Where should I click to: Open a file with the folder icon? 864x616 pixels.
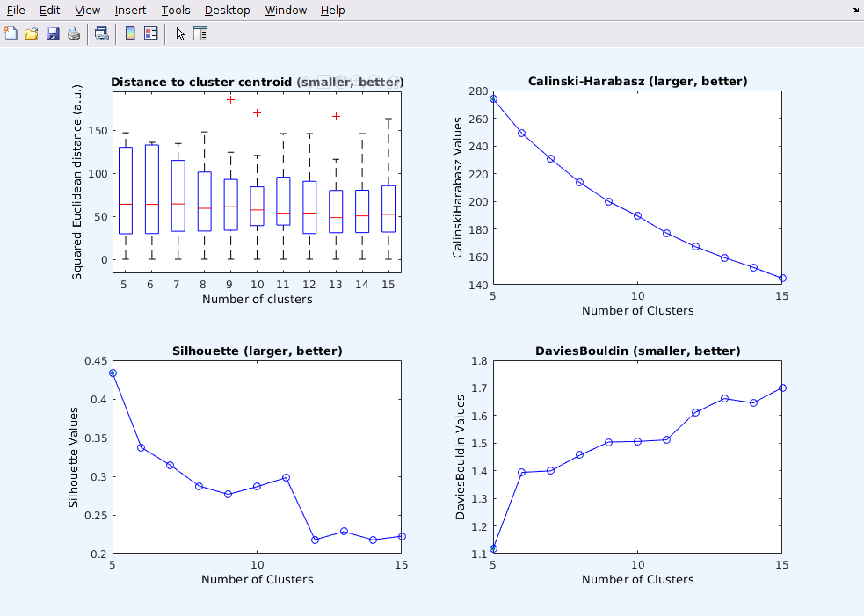[32, 34]
